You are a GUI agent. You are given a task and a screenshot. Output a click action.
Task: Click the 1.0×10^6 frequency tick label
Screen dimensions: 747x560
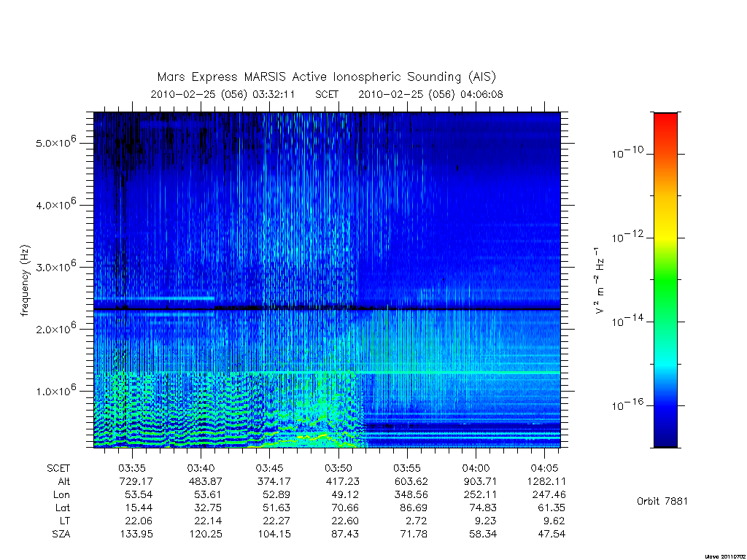click(x=55, y=391)
